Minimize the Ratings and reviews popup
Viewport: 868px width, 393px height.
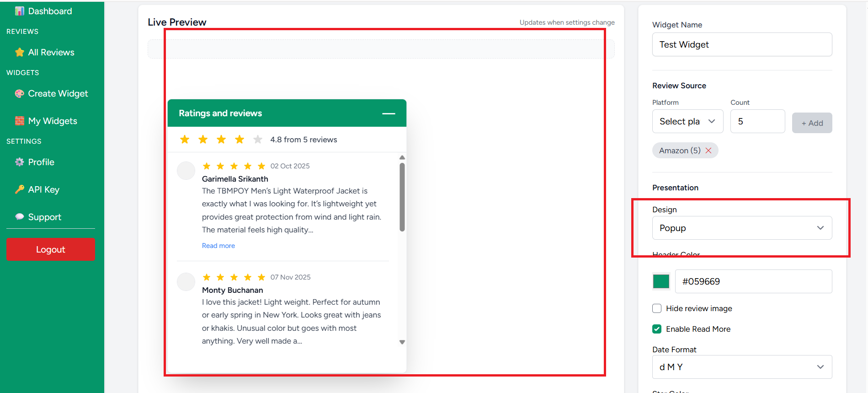[389, 113]
